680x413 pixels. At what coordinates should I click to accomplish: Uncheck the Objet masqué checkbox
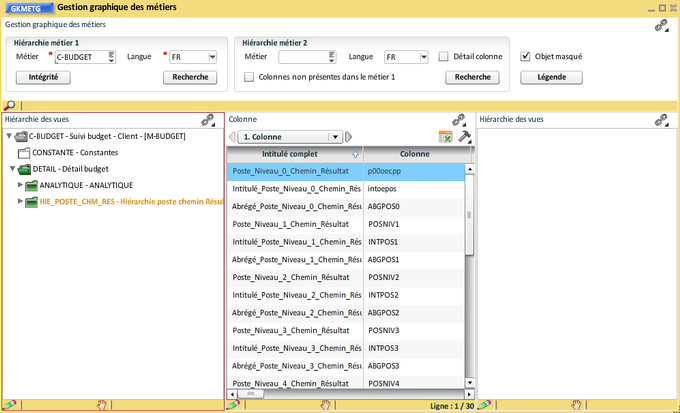coord(526,57)
